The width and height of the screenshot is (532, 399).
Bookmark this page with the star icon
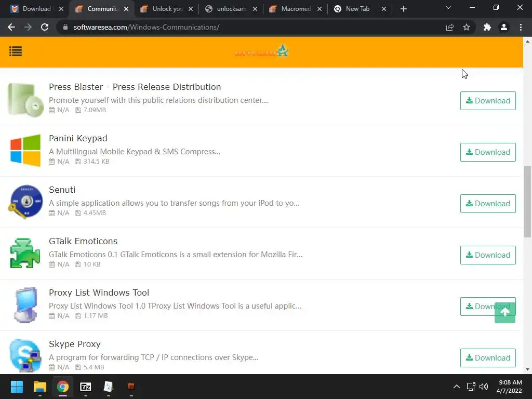(467, 27)
